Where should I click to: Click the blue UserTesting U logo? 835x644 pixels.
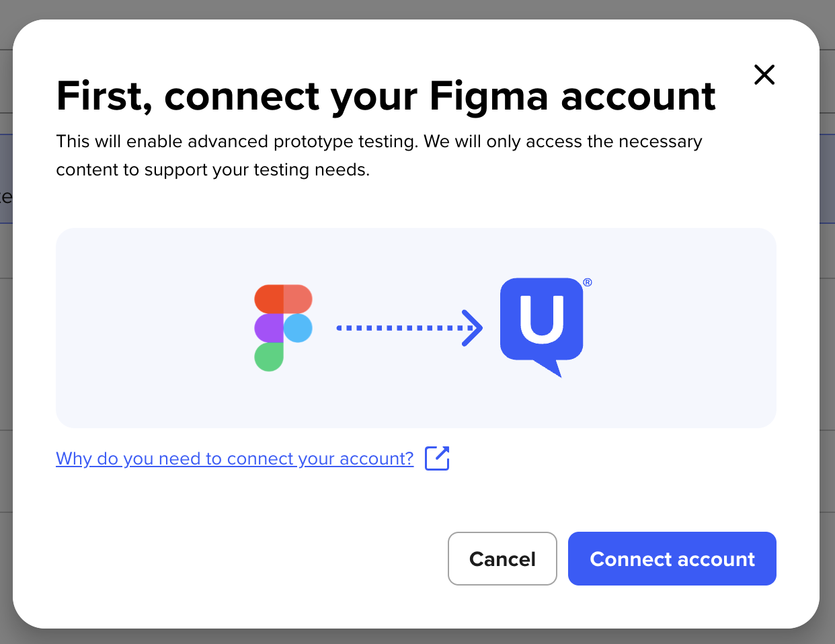click(x=542, y=327)
